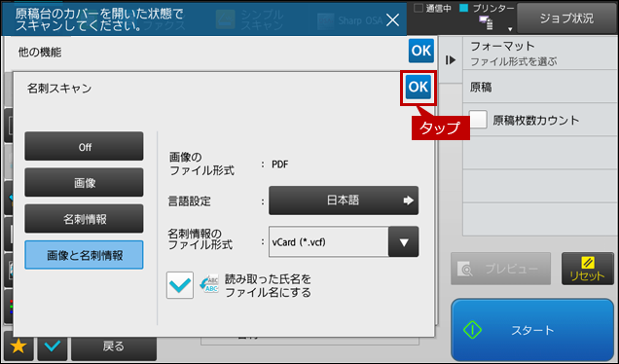This screenshot has width=619, height=364.
Task: Open the vCard (*.vcf) format dropdown arrow
Action: pyautogui.click(x=404, y=242)
